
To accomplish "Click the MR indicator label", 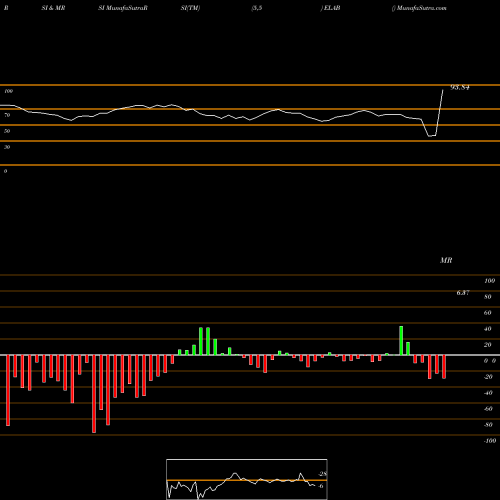I will coord(446,260).
